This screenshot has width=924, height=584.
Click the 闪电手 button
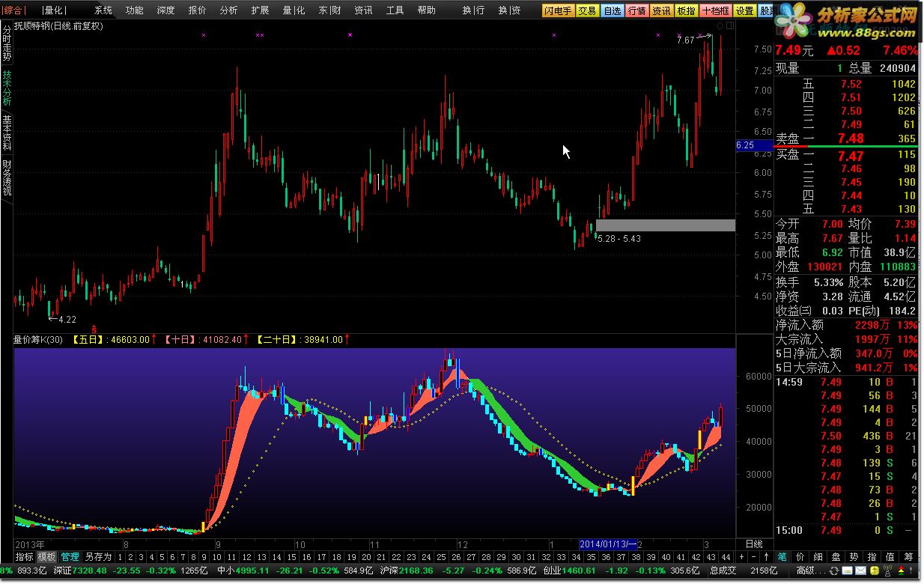pos(558,10)
